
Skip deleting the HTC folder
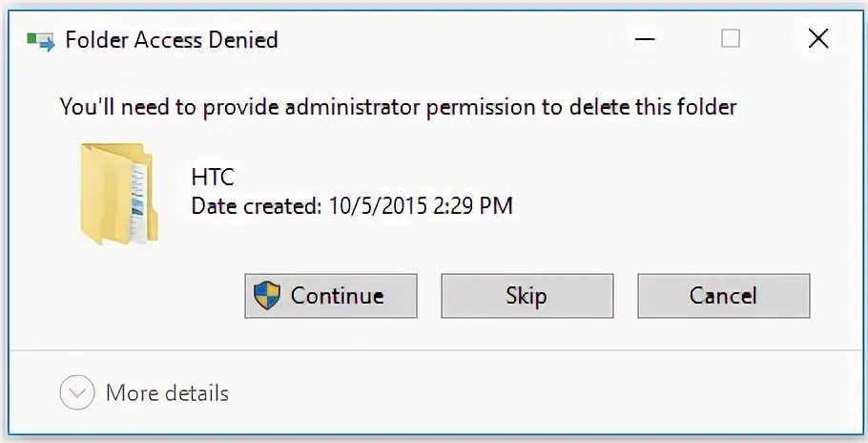click(x=527, y=296)
